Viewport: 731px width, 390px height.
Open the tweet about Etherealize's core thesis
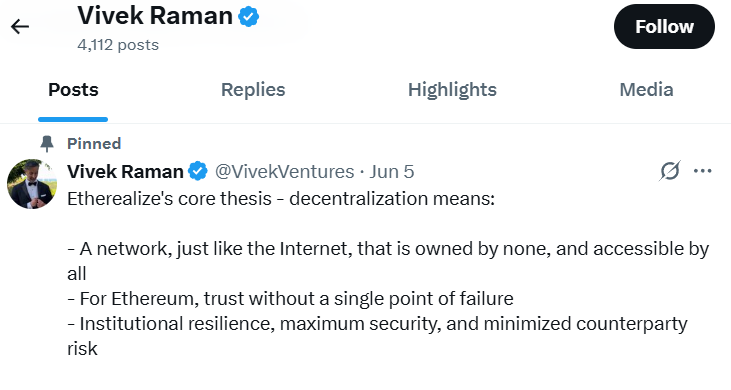[281, 199]
